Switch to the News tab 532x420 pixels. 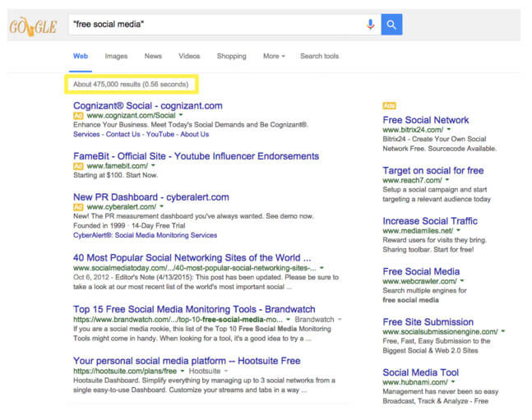(153, 56)
